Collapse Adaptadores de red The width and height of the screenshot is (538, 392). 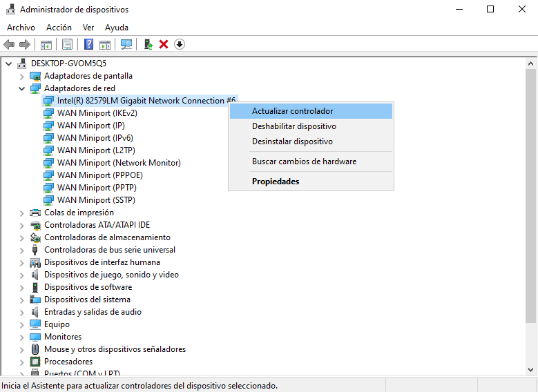click(21, 88)
